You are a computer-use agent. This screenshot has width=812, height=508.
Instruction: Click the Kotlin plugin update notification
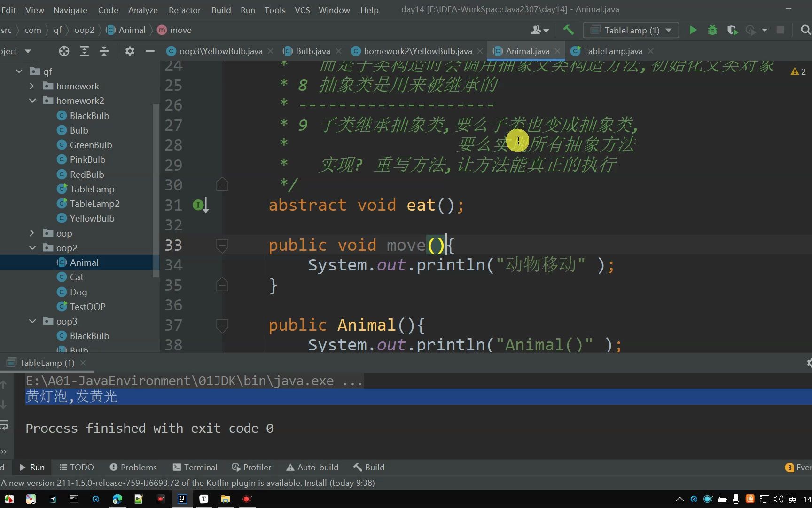(188, 483)
